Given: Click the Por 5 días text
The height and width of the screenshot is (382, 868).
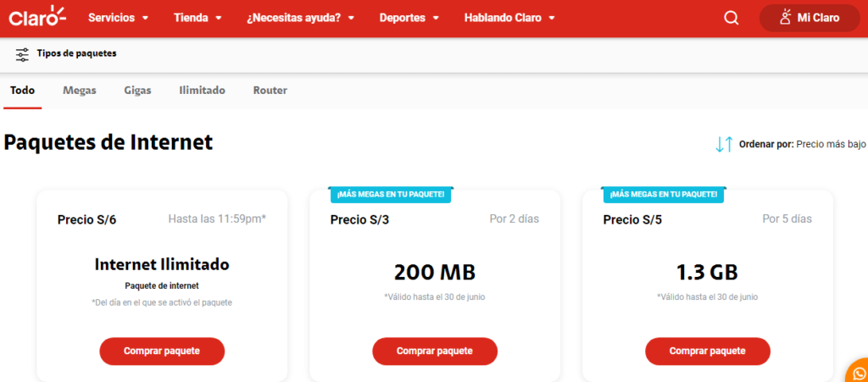Looking at the screenshot, I should (x=787, y=219).
